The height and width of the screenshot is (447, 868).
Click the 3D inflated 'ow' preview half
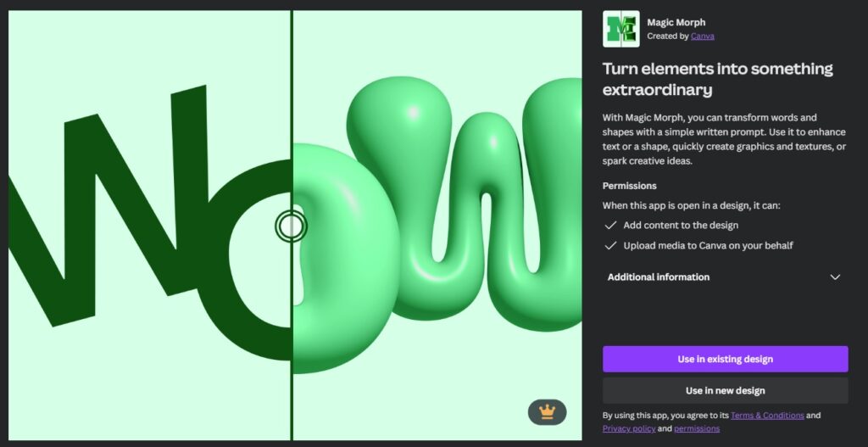(x=437, y=226)
